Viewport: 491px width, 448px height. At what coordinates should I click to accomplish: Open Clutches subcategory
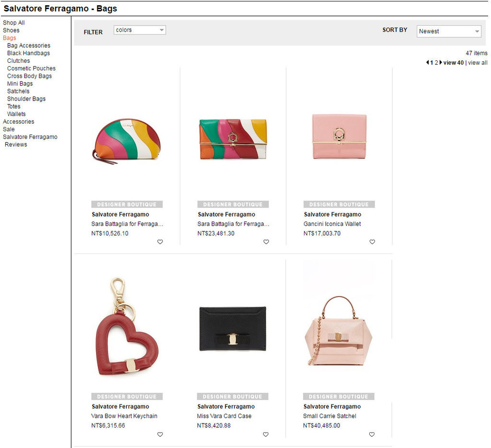click(x=19, y=61)
